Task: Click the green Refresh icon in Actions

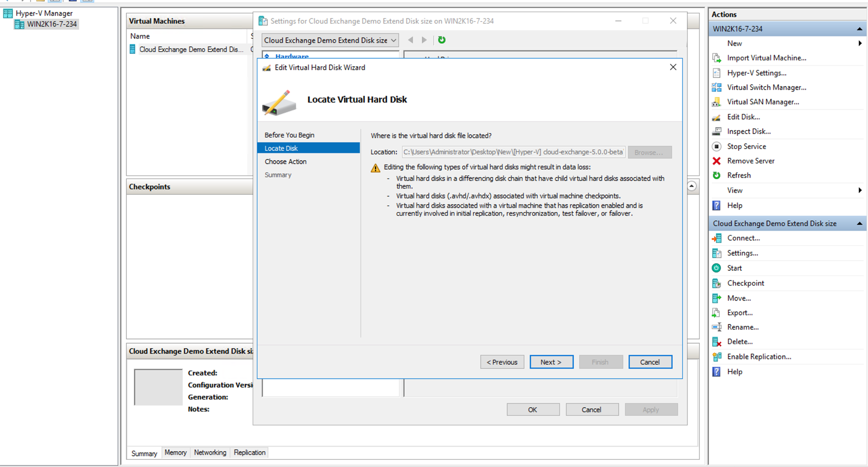Action: coord(717,175)
